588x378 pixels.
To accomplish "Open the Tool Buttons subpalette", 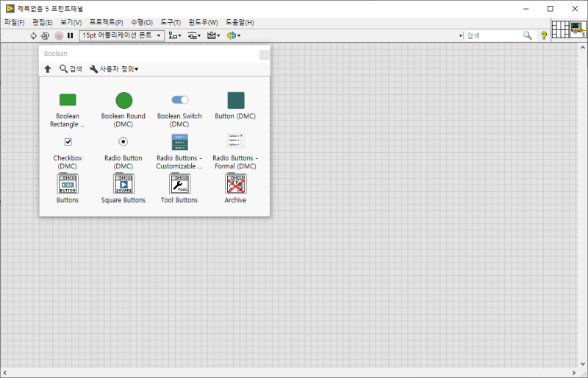I will pyautogui.click(x=179, y=188).
